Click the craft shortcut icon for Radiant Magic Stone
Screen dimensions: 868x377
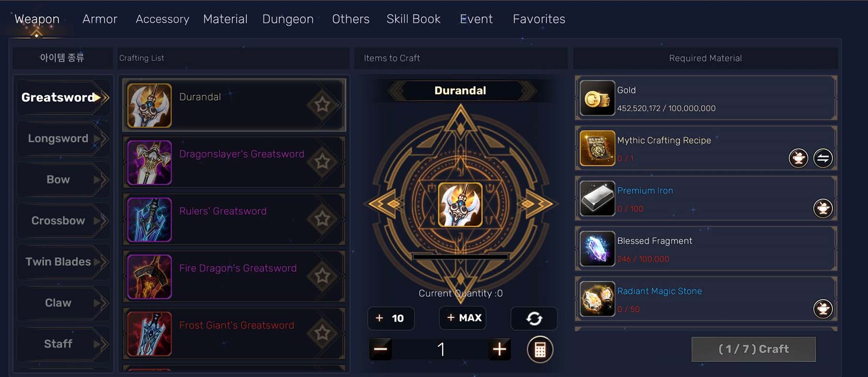point(823,308)
